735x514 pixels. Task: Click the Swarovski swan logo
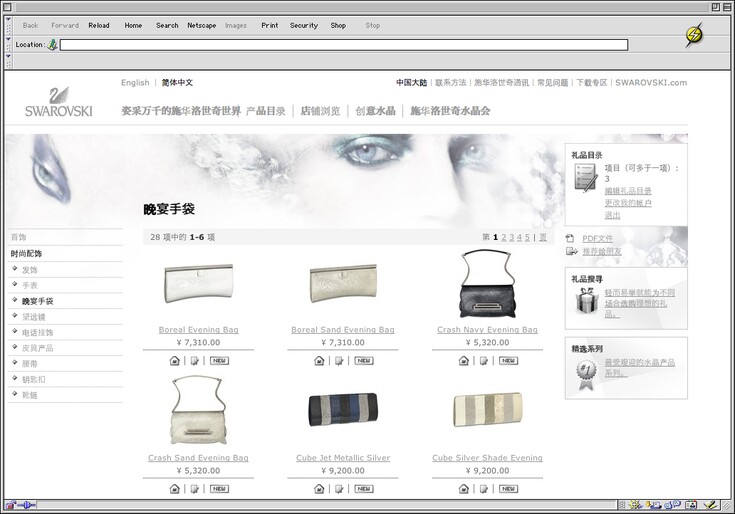pos(59,101)
